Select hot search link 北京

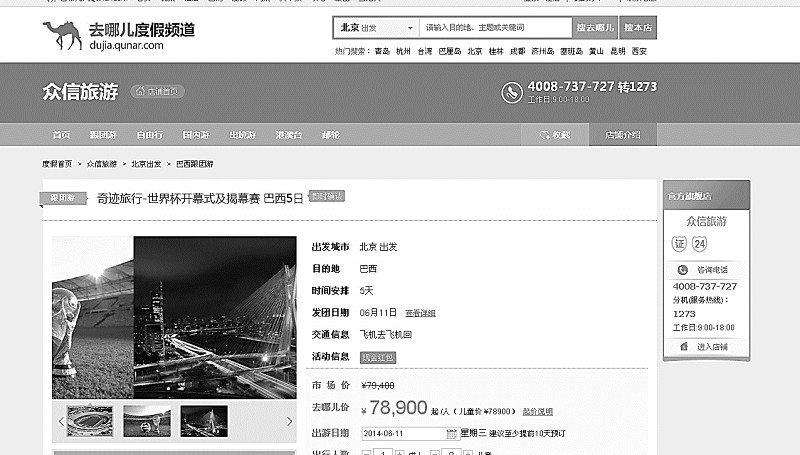coord(474,51)
